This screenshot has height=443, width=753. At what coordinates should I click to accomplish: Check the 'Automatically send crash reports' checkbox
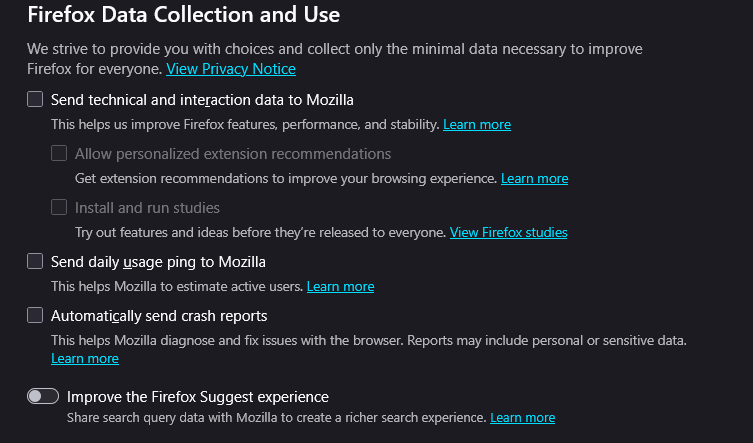pyautogui.click(x=35, y=316)
